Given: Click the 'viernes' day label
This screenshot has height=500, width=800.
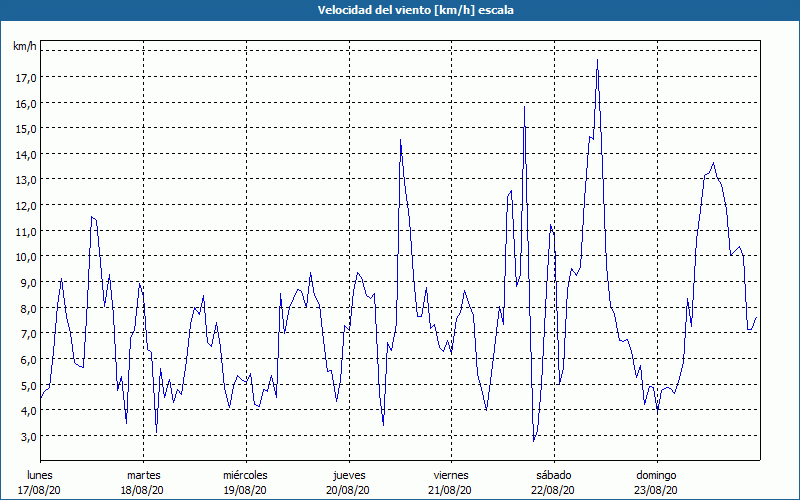Looking at the screenshot, I should click(451, 475).
